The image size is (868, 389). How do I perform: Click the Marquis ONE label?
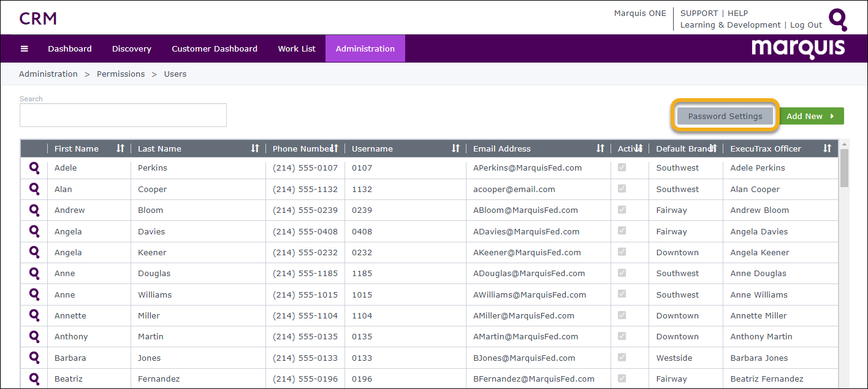[640, 13]
